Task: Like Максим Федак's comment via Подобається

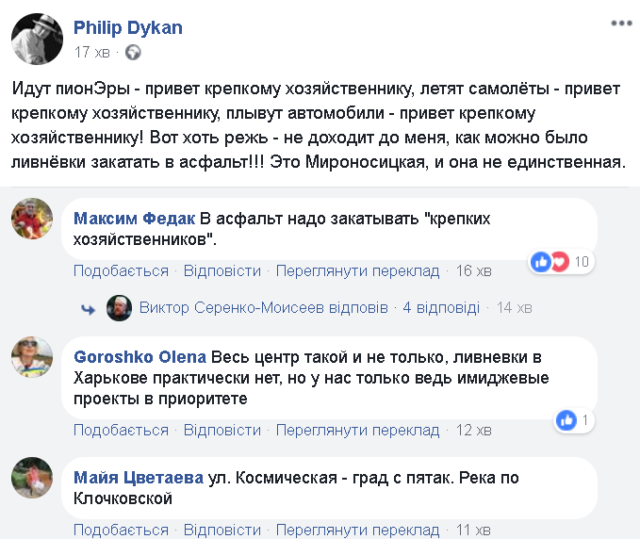Action: point(120,271)
